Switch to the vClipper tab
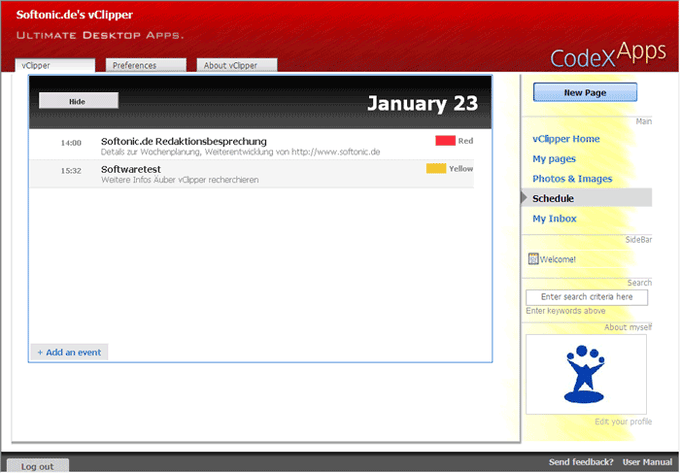 point(55,65)
